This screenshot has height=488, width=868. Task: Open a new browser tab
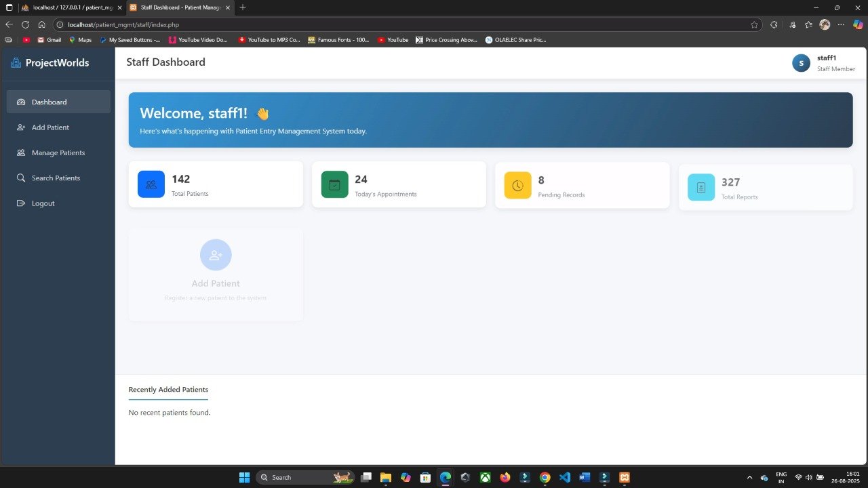coord(243,7)
